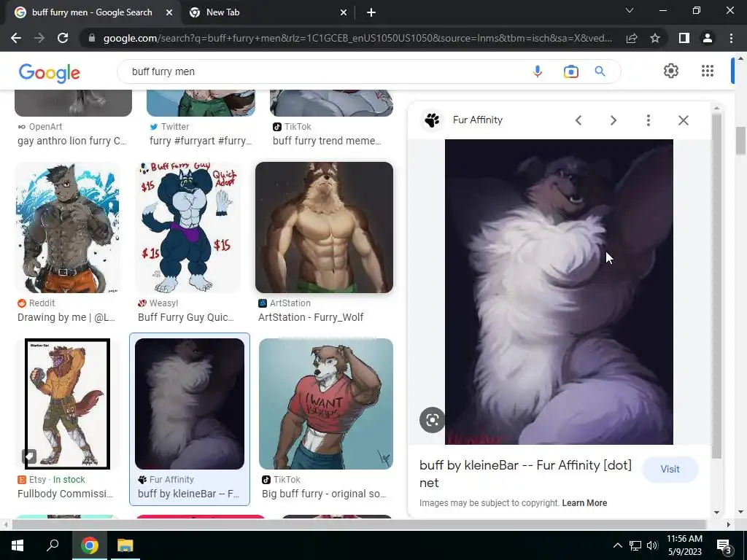Image resolution: width=747 pixels, height=560 pixels.
Task: Open the tab search dropdown chevron
Action: [630, 10]
